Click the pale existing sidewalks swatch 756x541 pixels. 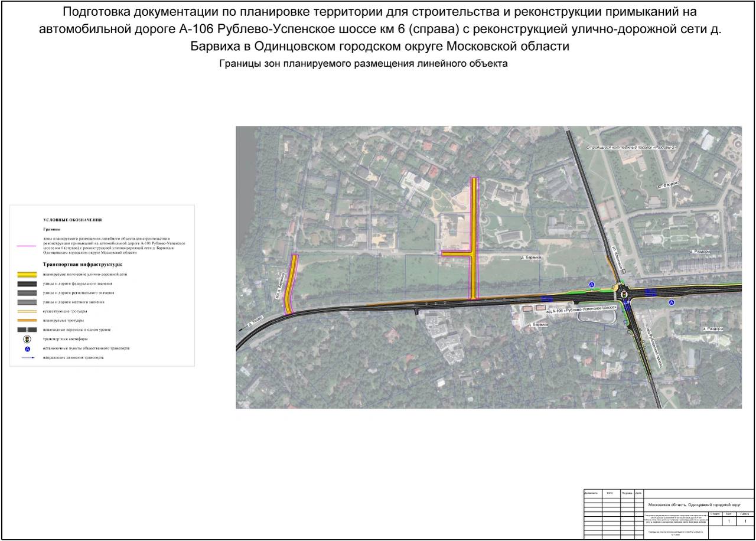27,311
